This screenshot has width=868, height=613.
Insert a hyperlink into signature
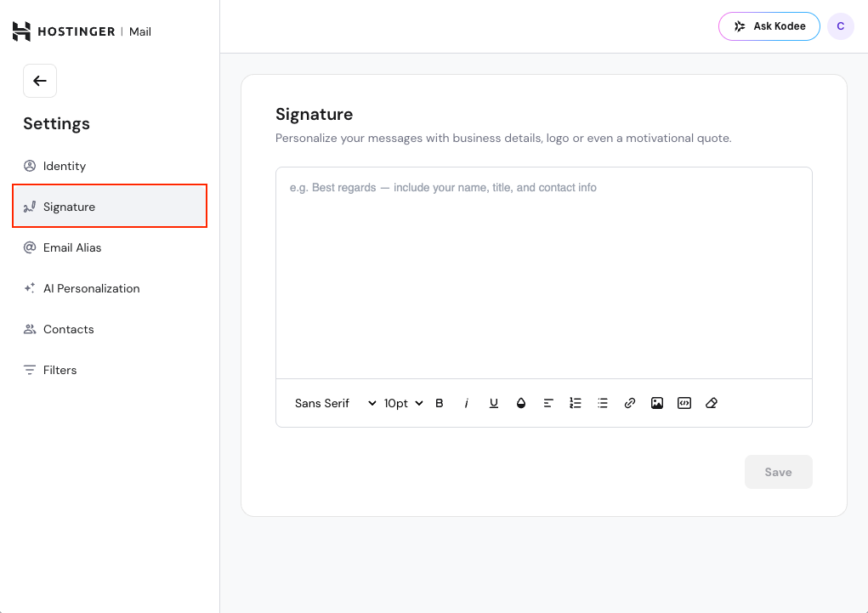click(630, 403)
